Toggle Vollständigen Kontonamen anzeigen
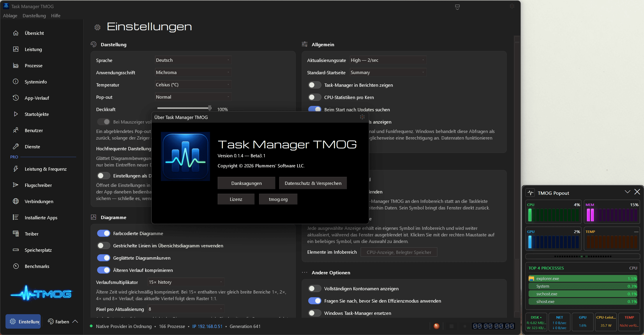644x335 pixels. [314, 289]
